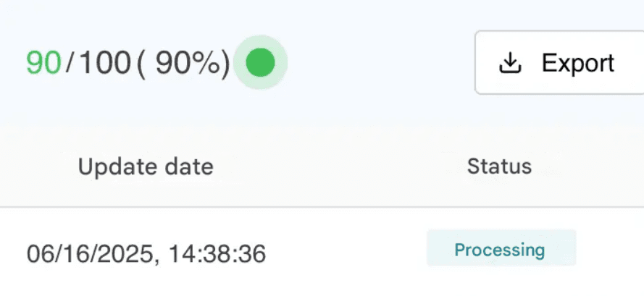Click the download arrow icon in Export
Image resolution: width=644 pixels, height=296 pixels.
[x=510, y=63]
